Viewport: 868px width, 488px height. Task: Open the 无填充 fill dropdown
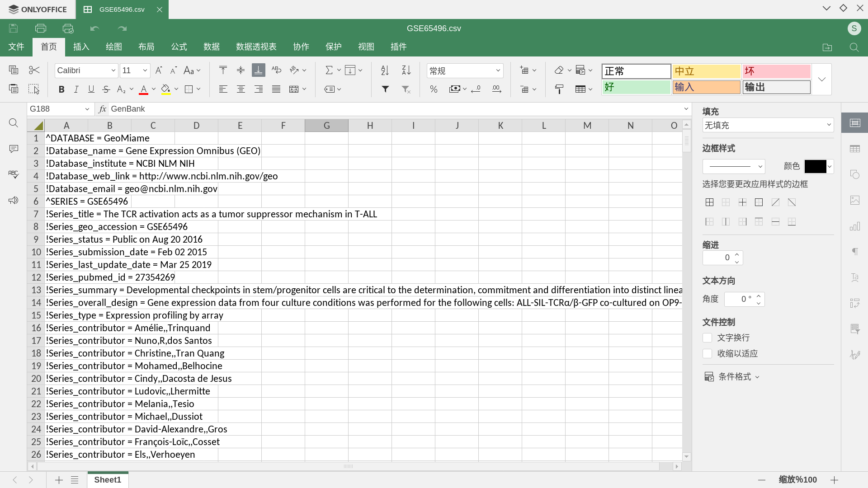coord(829,125)
